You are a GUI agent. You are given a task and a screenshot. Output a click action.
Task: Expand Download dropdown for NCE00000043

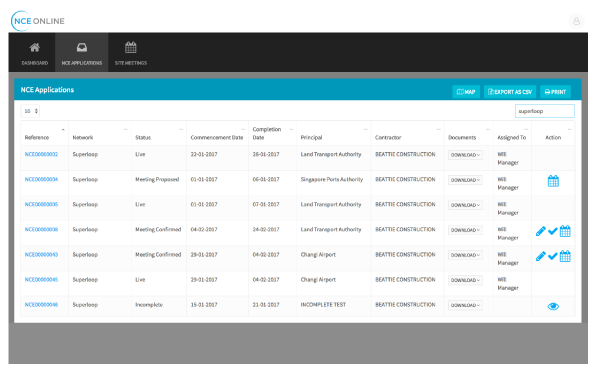pos(465,255)
